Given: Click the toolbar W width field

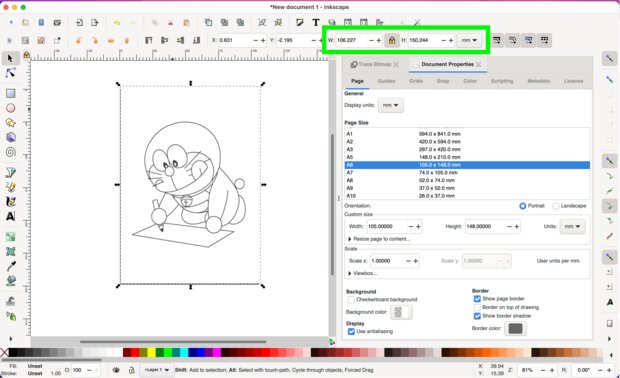Looking at the screenshot, I should tap(351, 40).
